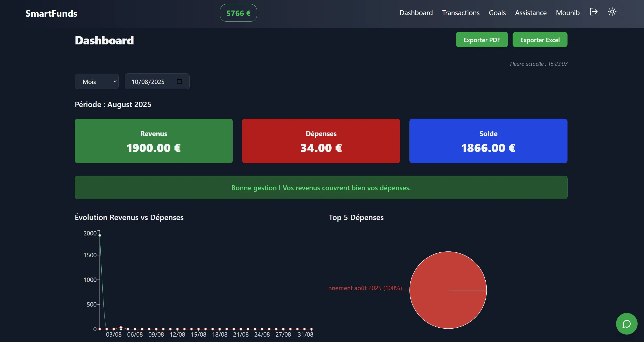Open the Mounib profile link
Viewport: 644px width, 342px height.
pos(568,13)
